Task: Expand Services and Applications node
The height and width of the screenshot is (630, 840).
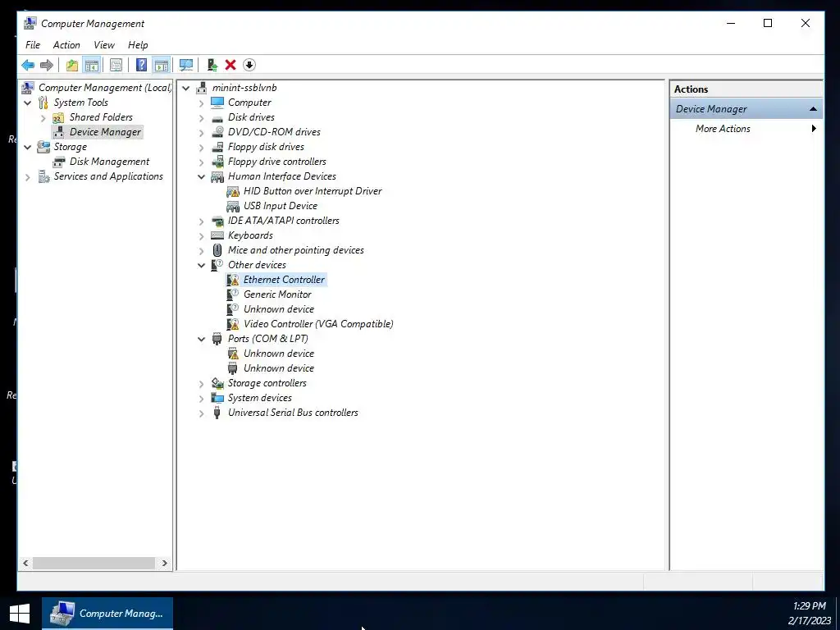Action: coord(27,176)
